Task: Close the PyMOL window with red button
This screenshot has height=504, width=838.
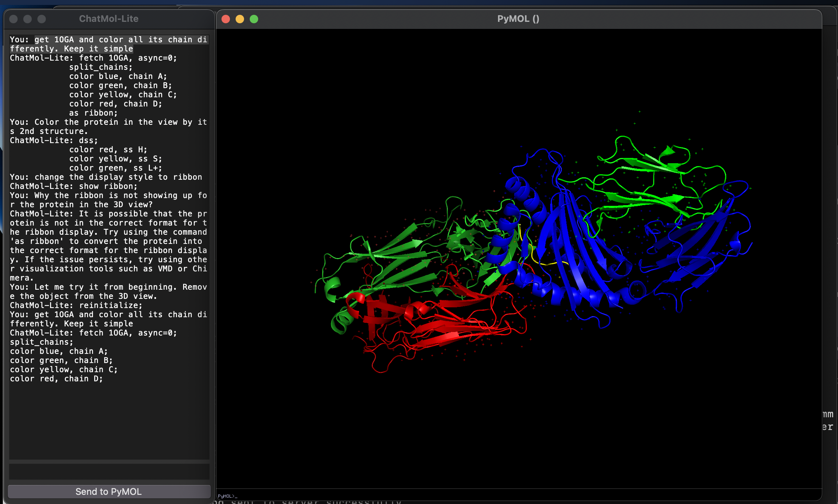Action: point(226,19)
